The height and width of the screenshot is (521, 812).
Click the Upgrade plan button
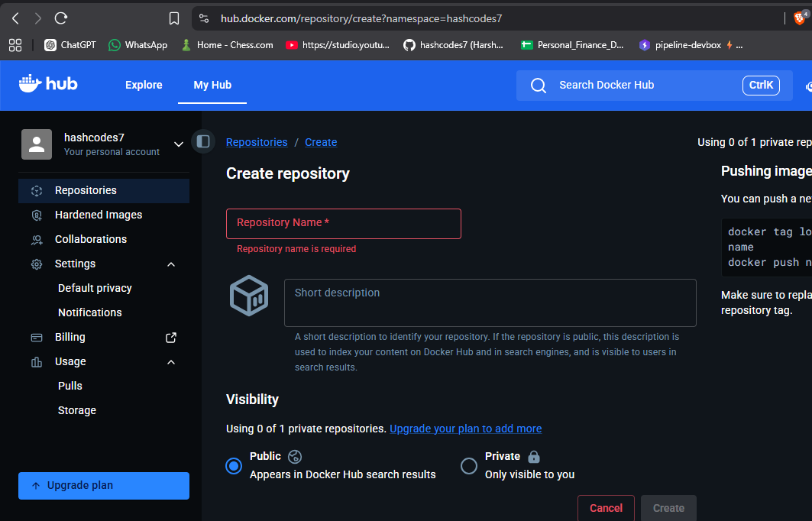coord(104,486)
